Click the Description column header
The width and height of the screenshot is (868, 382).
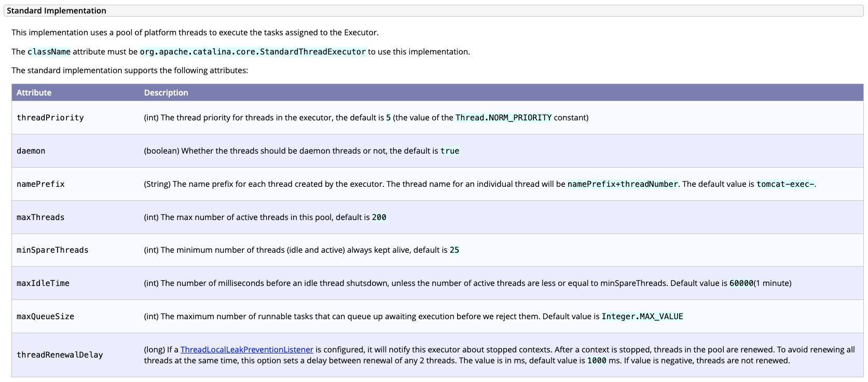point(166,93)
